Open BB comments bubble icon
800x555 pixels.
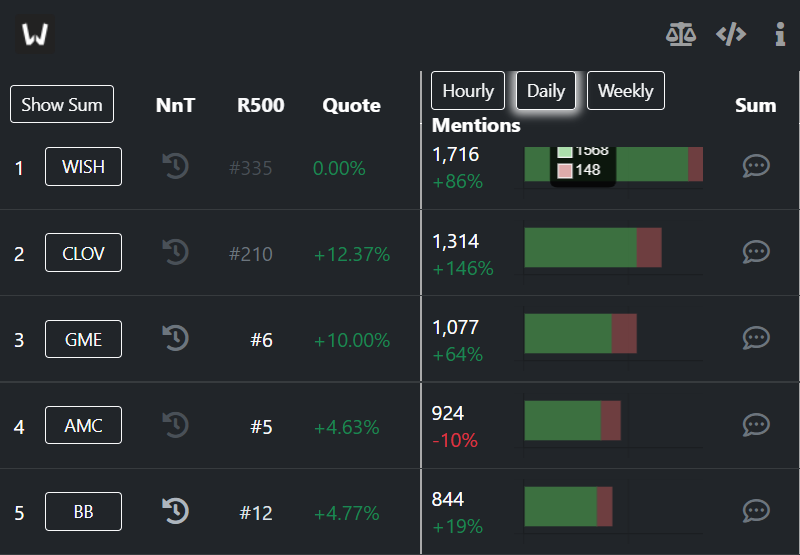tap(756, 511)
